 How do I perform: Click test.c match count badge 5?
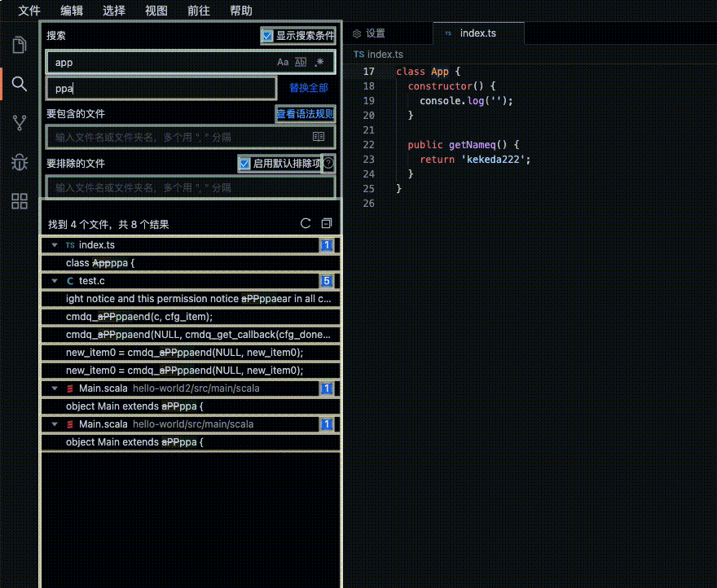pyautogui.click(x=327, y=281)
